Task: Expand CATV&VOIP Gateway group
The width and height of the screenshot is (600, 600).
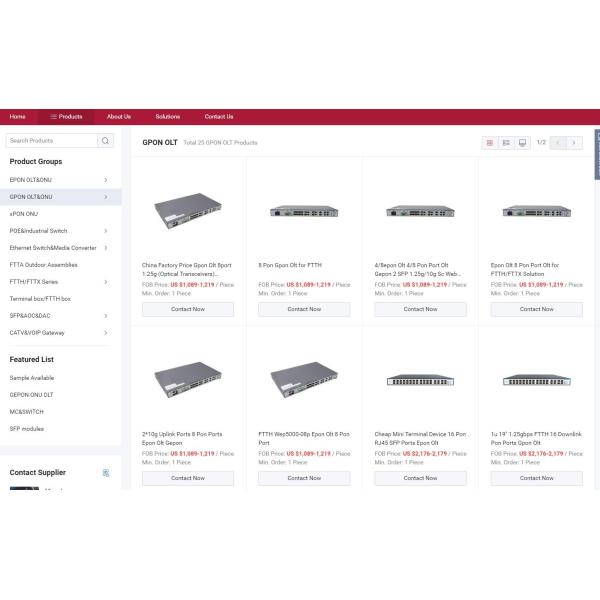Action: [105, 333]
